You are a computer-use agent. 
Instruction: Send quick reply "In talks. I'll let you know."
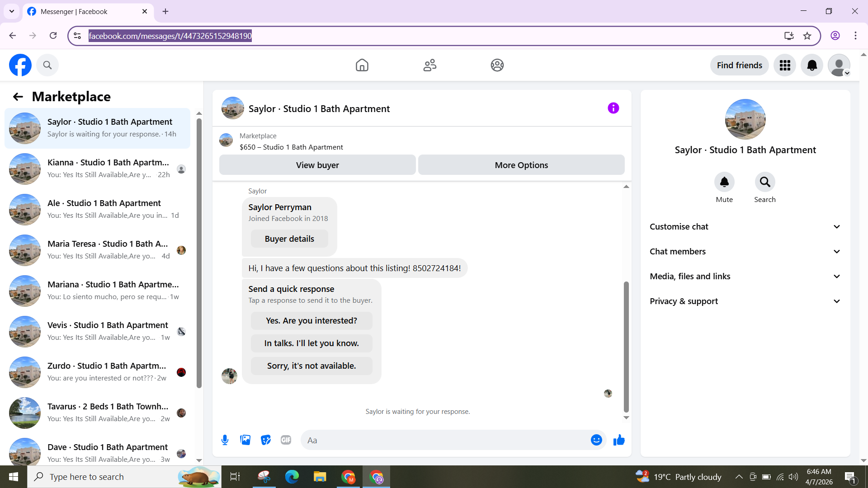[x=311, y=343]
